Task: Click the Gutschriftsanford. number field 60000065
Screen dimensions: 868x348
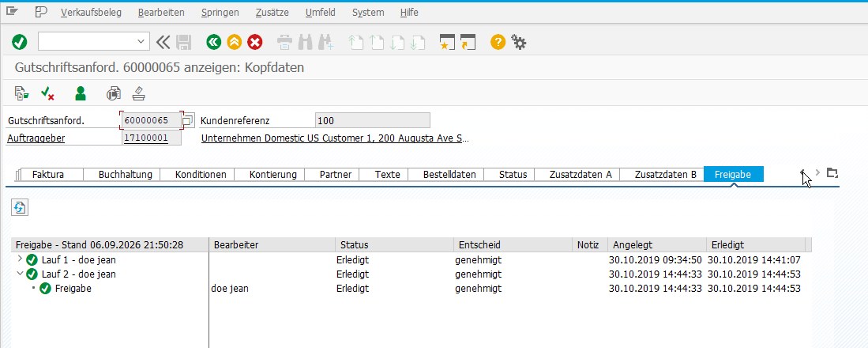Action: pos(152,120)
